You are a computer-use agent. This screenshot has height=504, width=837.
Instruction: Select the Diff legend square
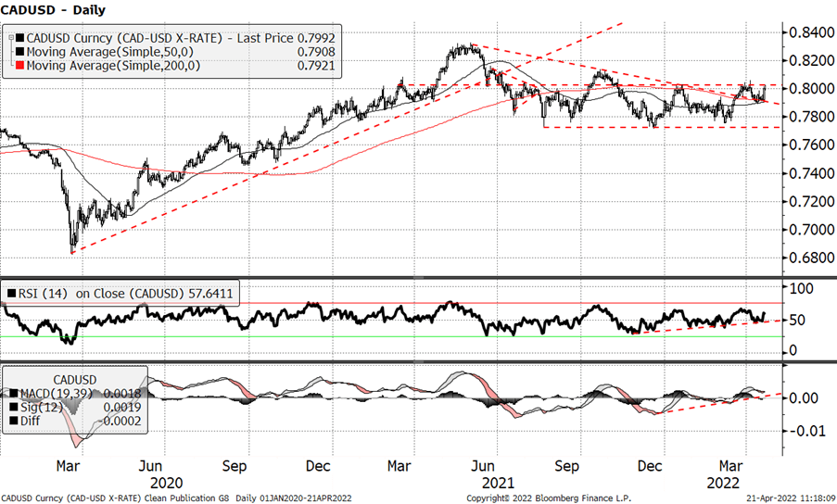(x=14, y=421)
